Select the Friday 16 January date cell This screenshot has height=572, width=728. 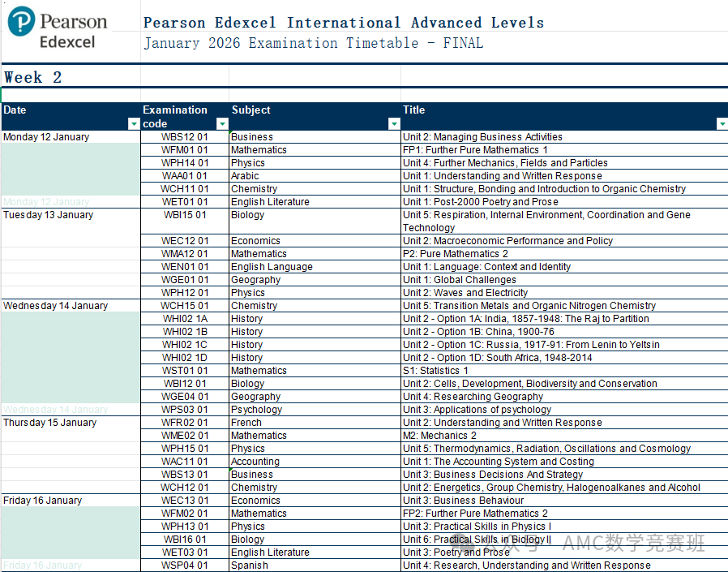click(43, 501)
